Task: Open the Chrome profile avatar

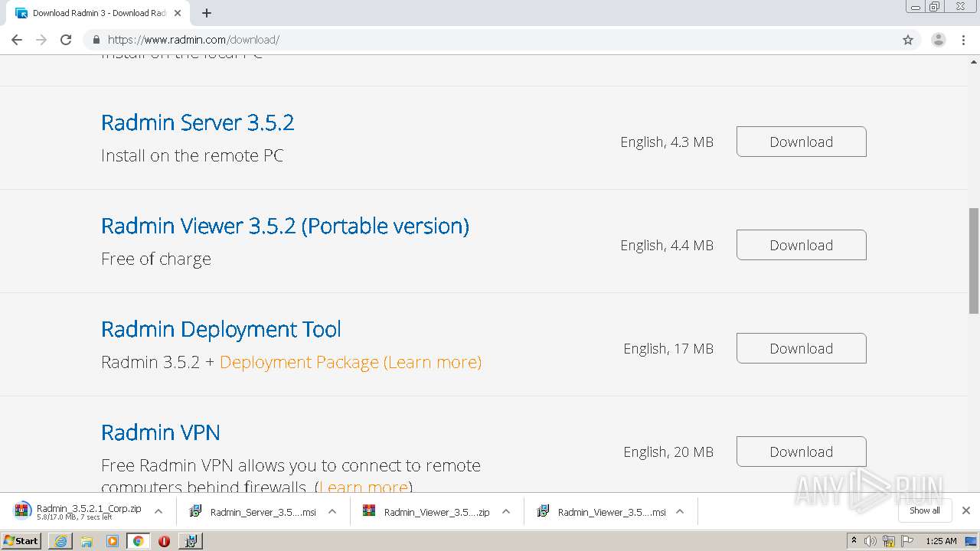Action: point(939,40)
